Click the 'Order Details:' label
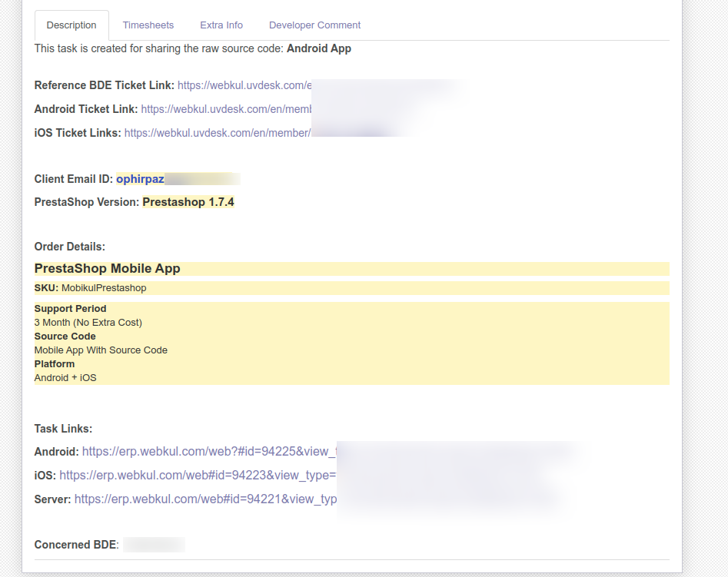Viewport: 728px width, 577px height. (70, 247)
